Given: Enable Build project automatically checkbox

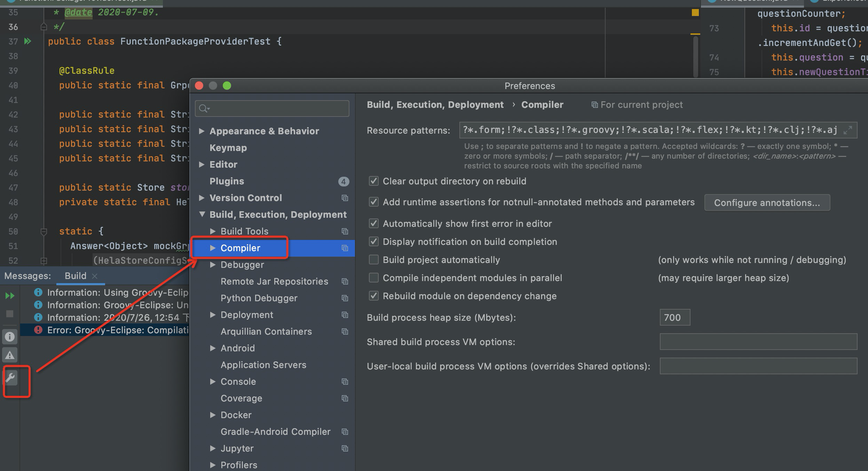Looking at the screenshot, I should point(373,260).
